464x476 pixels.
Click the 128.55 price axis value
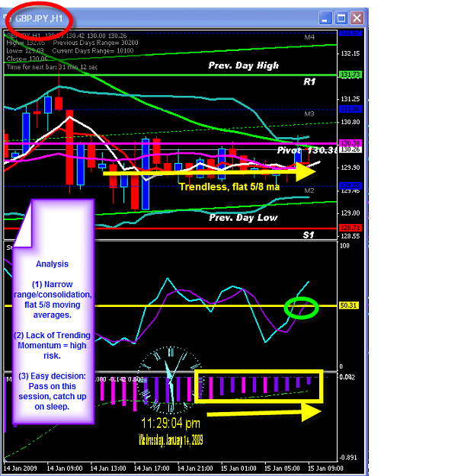click(350, 236)
